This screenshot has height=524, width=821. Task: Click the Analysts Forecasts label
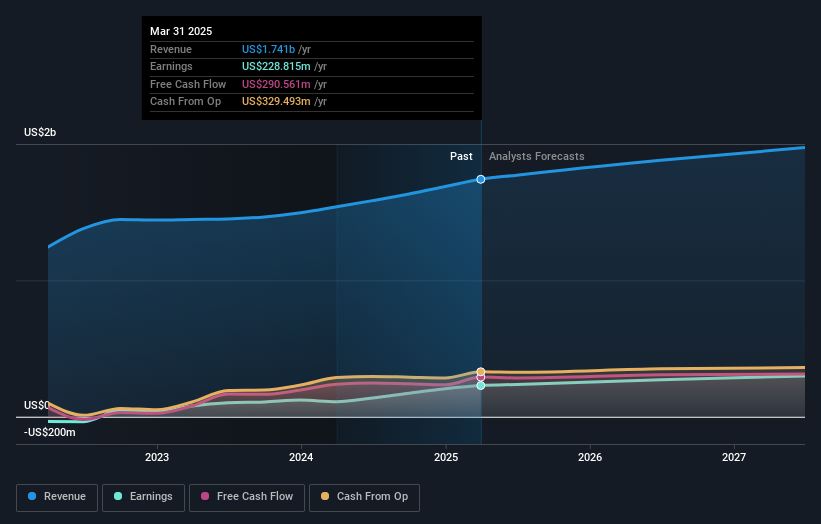pos(537,156)
